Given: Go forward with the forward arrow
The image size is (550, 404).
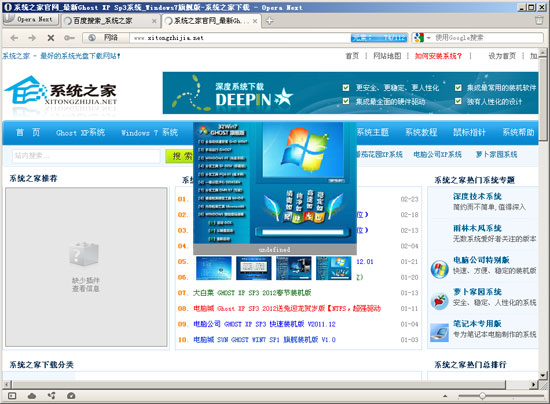Looking at the screenshot, I should [32, 38].
